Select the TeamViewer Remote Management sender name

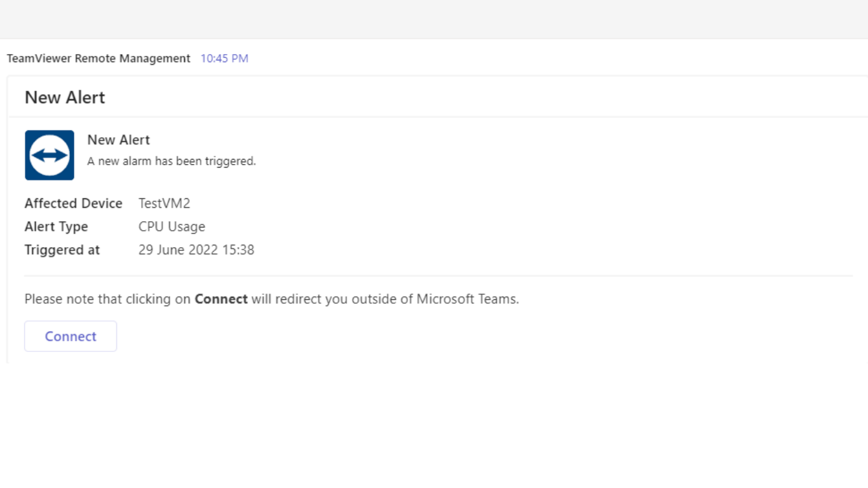98,58
